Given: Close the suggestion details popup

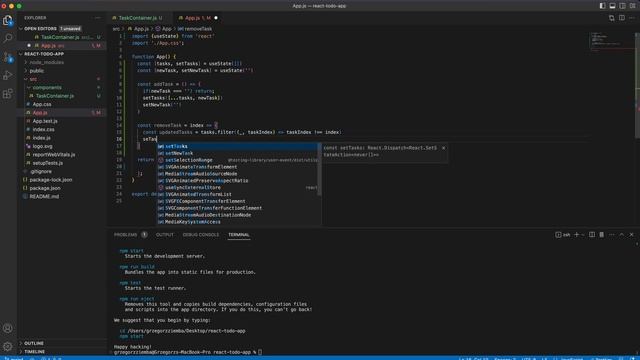Looking at the screenshot, I should (x=443, y=148).
